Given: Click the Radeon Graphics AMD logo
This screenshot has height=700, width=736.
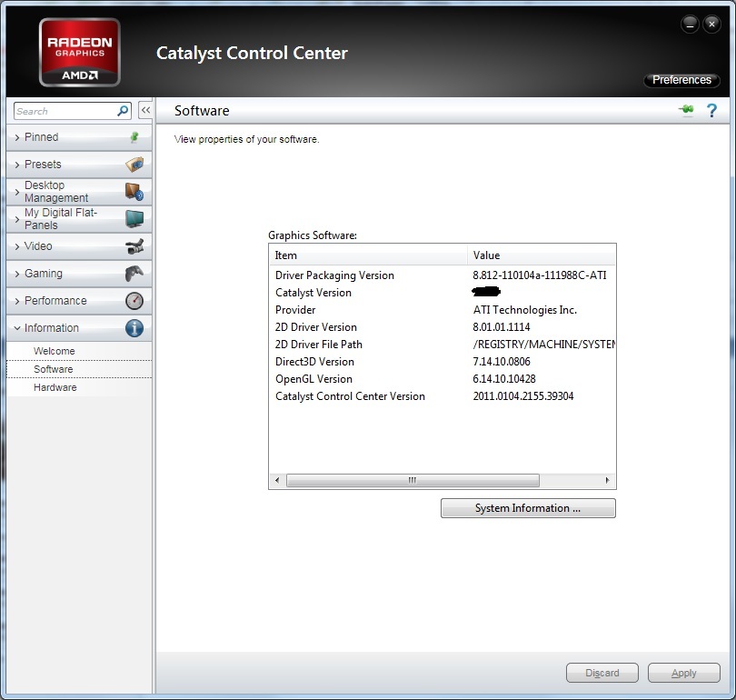Looking at the screenshot, I should 80,52.
